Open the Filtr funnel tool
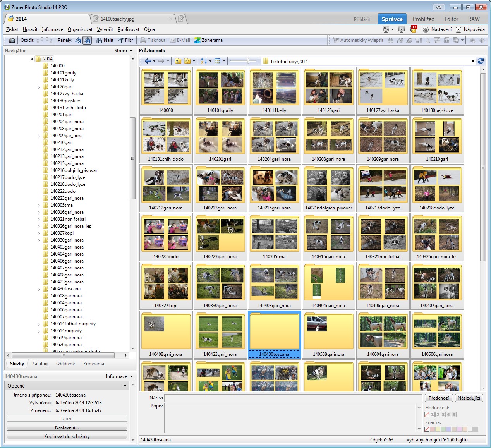The image size is (491, 448). (125, 40)
